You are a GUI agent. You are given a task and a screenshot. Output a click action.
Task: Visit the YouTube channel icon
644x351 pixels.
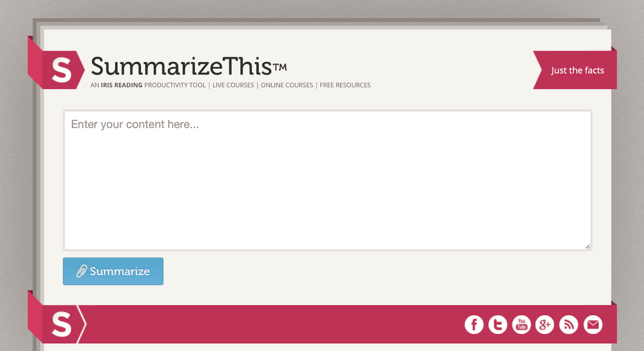pyautogui.click(x=522, y=324)
